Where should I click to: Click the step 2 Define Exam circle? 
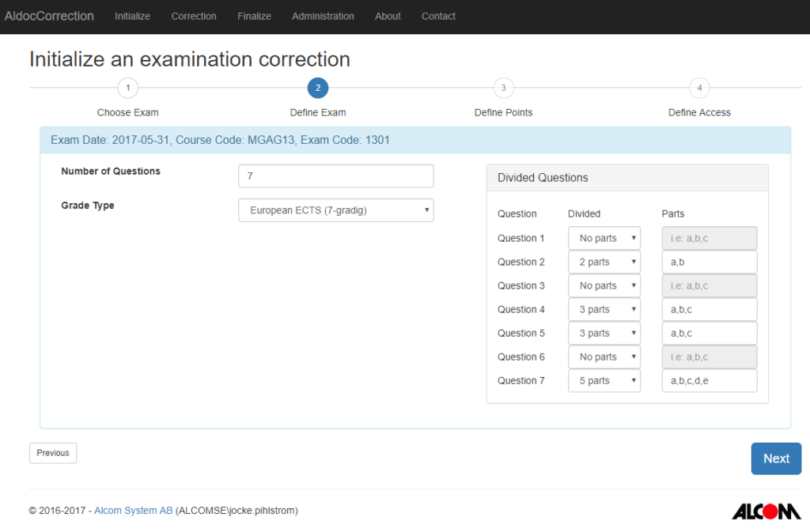318,88
